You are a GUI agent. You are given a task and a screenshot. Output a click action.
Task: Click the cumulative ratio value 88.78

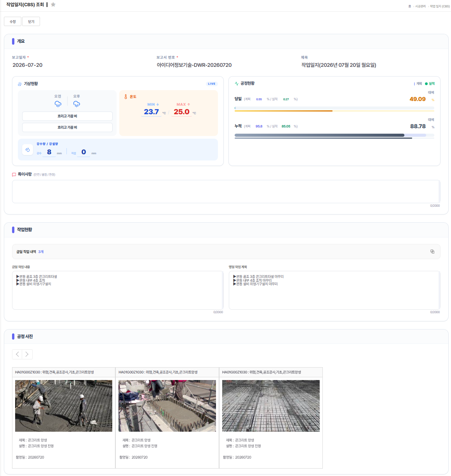[x=418, y=126]
